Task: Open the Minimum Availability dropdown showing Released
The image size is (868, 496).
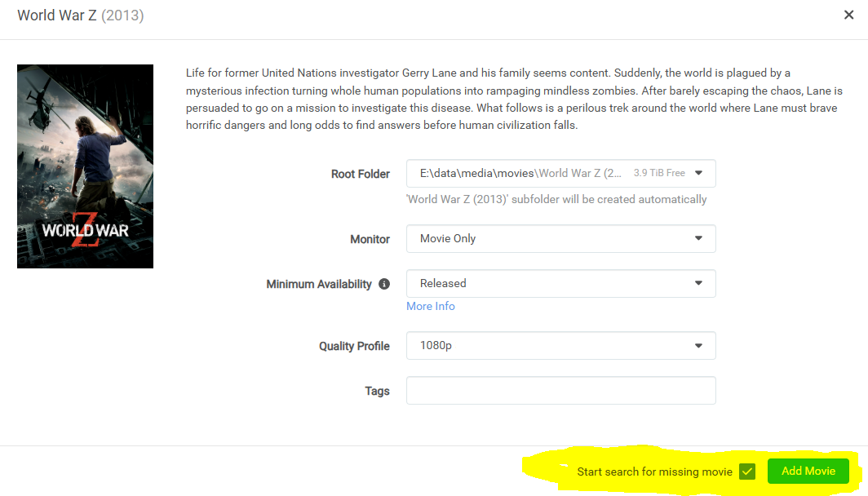Action: pyautogui.click(x=560, y=283)
